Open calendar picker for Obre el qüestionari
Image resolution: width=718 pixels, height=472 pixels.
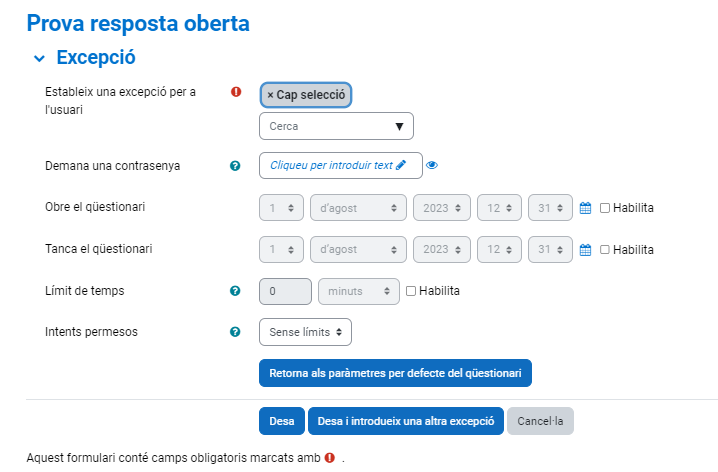(586, 208)
